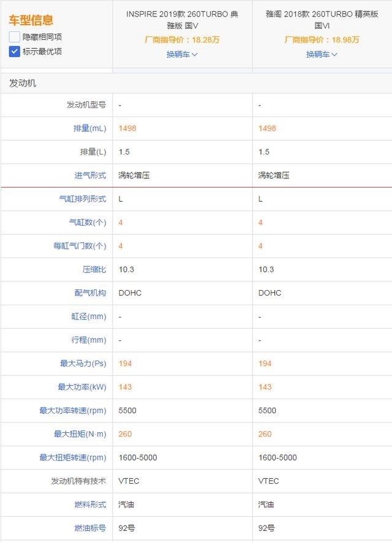The height and width of the screenshot is (542, 392).
Task: Click INSPIRE's 1600-5000 torque rpm value
Action: point(138,457)
